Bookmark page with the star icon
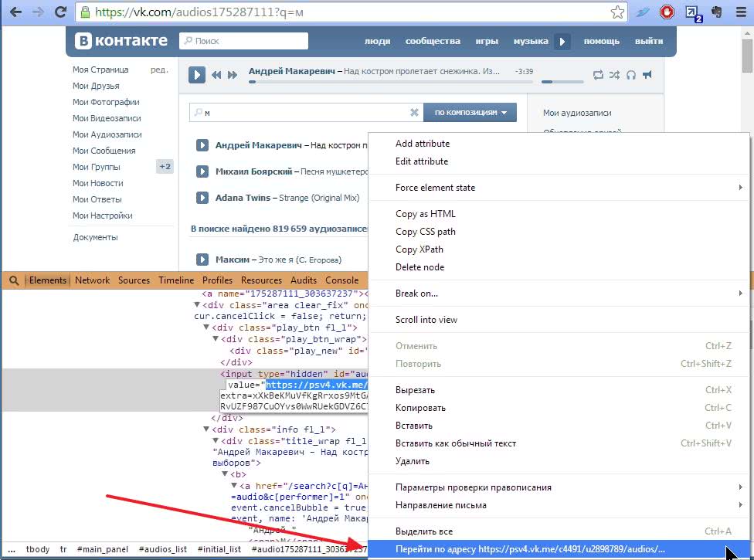 [617, 12]
